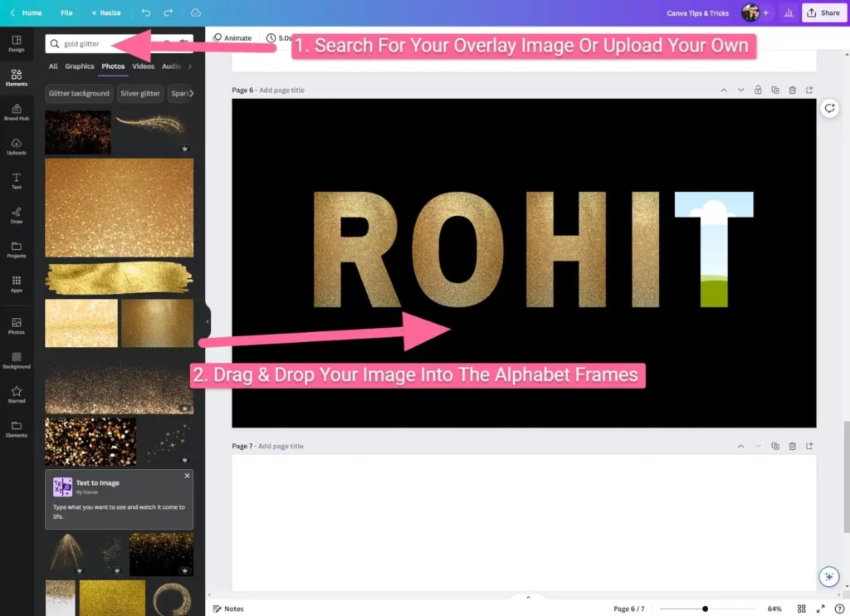Collapse Page 7 with the downward chevron
The width and height of the screenshot is (850, 616).
point(756,445)
